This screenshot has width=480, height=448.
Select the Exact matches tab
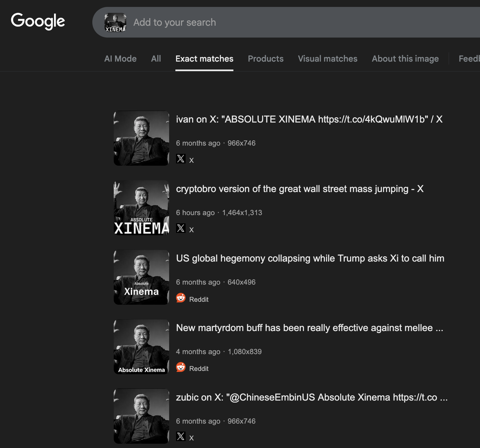(x=204, y=59)
